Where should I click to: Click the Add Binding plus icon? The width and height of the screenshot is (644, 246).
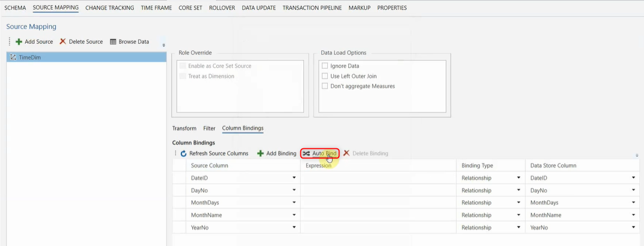click(x=260, y=154)
